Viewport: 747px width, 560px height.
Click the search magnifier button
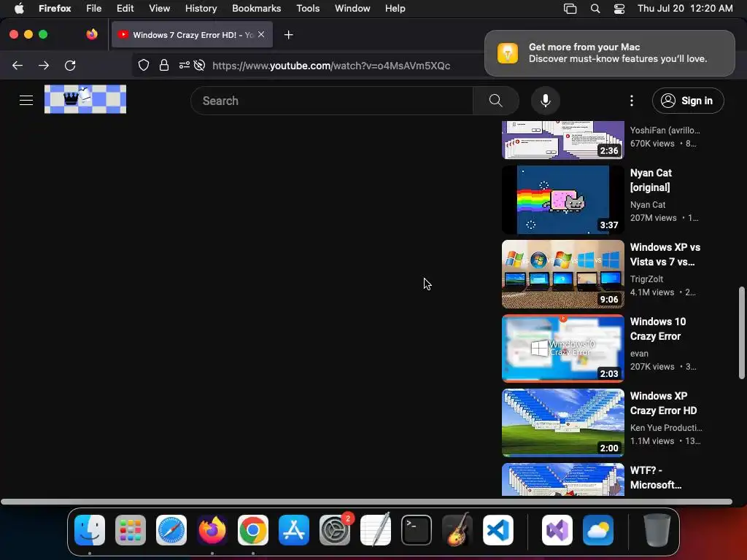tap(495, 101)
